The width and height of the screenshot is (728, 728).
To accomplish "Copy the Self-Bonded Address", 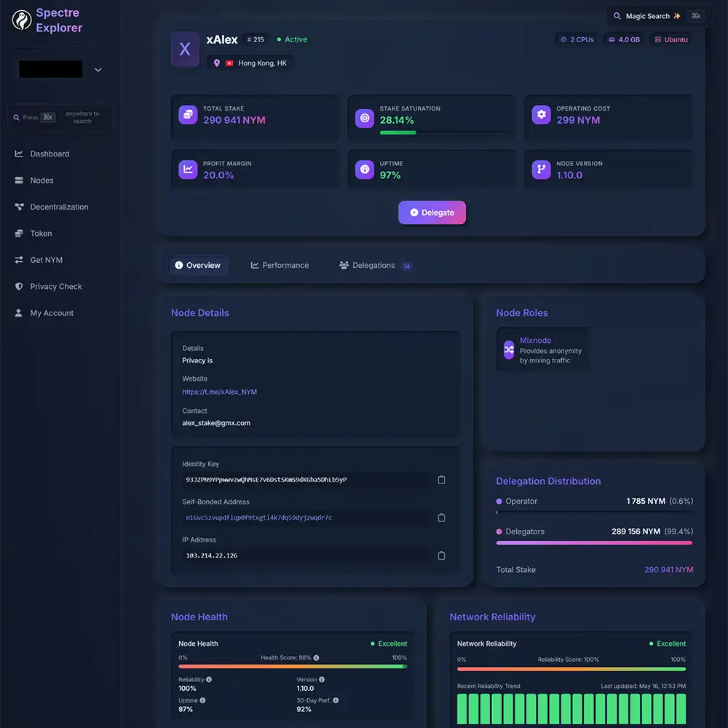I will tap(442, 518).
